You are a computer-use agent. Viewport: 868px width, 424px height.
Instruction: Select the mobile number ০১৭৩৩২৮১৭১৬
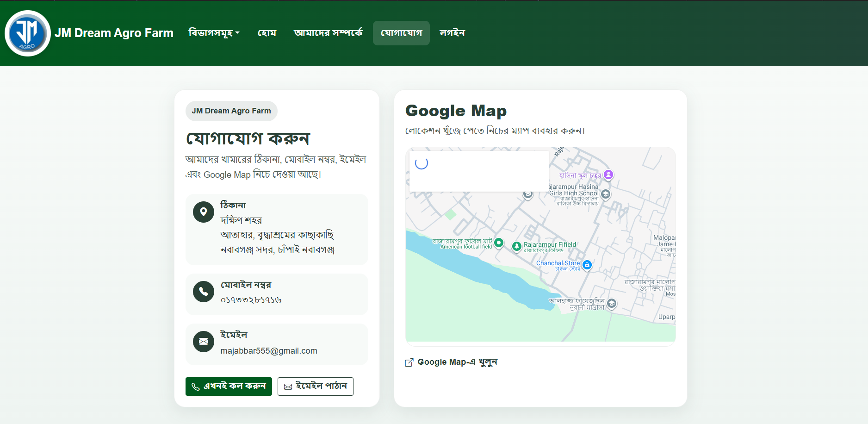tap(251, 300)
